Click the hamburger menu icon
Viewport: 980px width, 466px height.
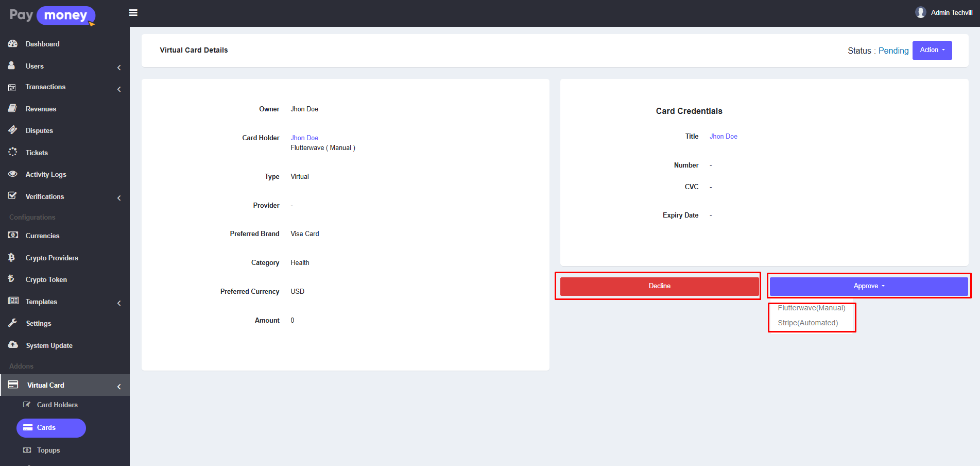(133, 13)
